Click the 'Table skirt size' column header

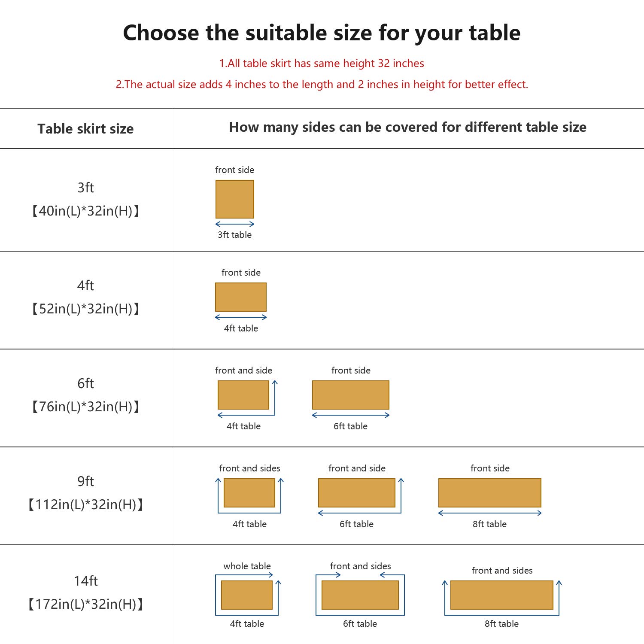(x=85, y=129)
